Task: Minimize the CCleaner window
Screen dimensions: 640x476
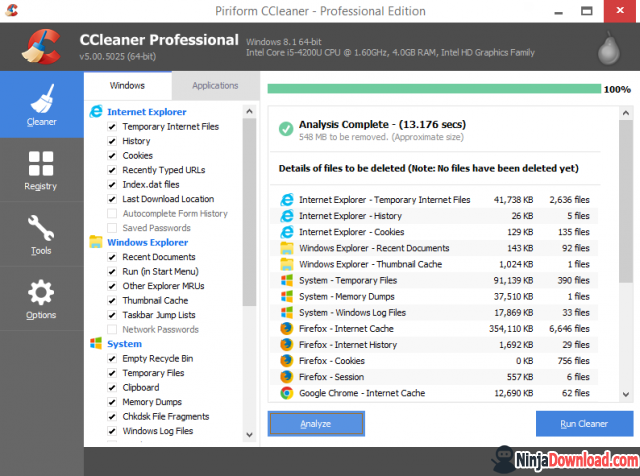Action: click(x=558, y=11)
